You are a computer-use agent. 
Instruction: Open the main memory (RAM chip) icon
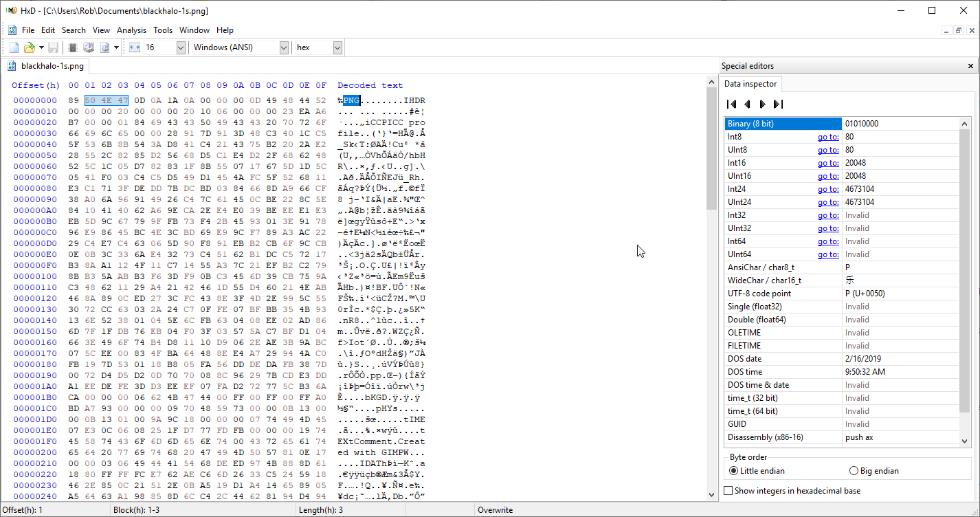(73, 47)
